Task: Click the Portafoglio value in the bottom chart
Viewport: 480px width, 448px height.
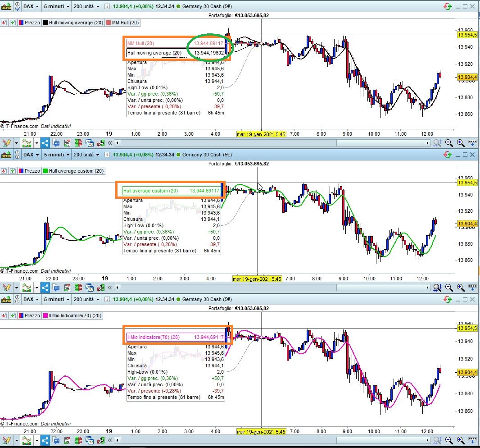Action: (252, 308)
